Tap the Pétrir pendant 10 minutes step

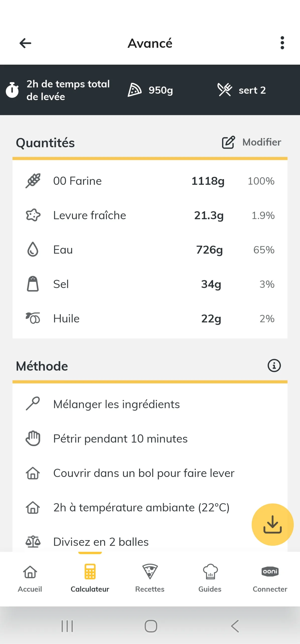click(121, 439)
